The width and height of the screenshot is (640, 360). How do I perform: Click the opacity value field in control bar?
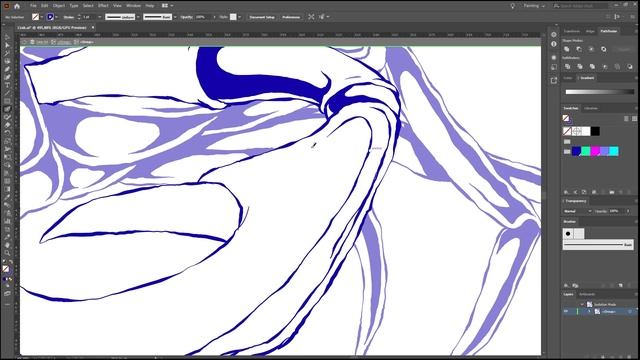tap(203, 17)
